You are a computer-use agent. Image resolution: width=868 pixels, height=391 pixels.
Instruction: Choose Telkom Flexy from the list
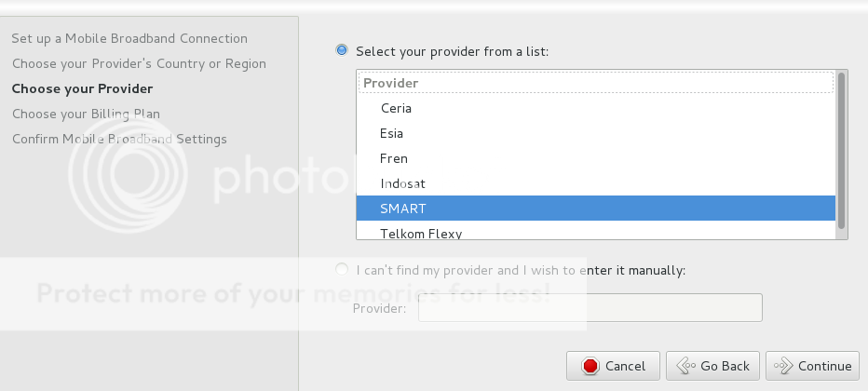point(421,233)
